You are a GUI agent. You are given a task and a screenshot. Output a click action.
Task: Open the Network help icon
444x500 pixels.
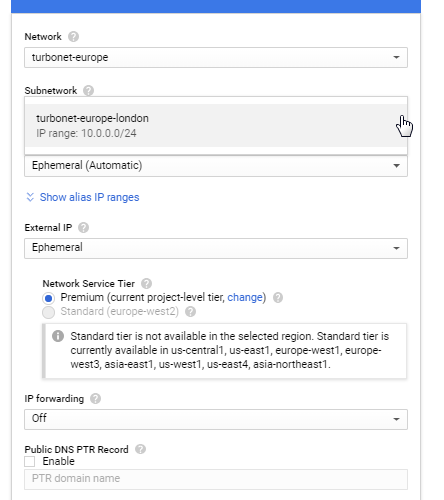point(73,37)
